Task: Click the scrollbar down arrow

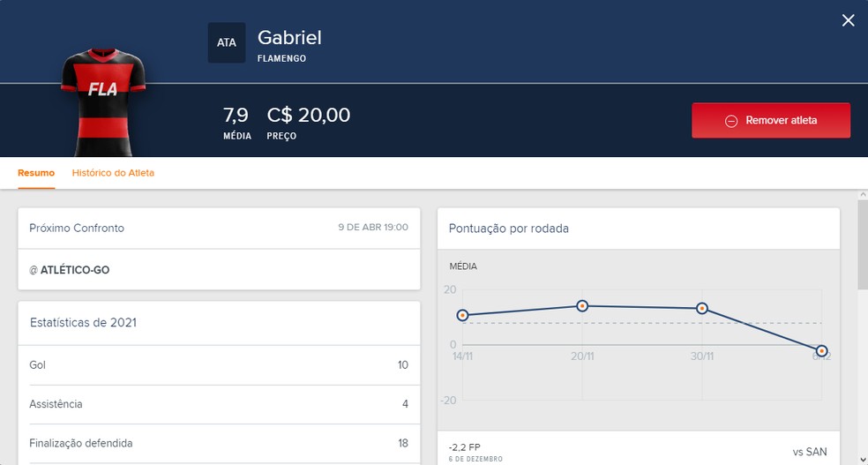Action: coord(863,460)
